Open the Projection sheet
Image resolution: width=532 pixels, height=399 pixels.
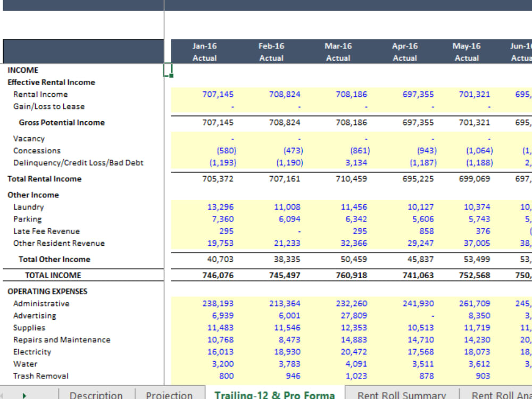(x=169, y=395)
